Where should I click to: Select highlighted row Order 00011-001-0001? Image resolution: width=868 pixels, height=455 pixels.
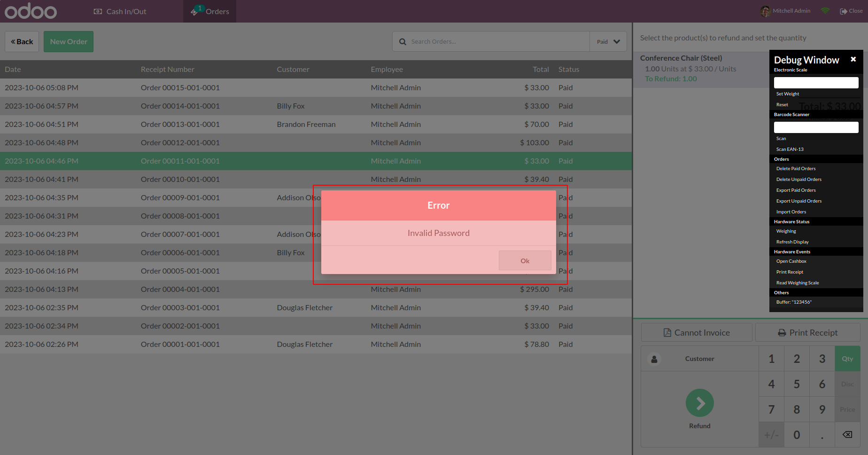316,161
